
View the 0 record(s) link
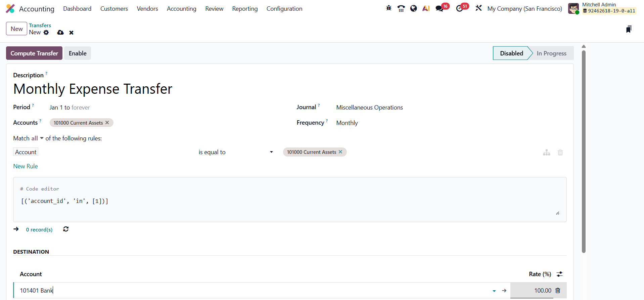(39, 229)
